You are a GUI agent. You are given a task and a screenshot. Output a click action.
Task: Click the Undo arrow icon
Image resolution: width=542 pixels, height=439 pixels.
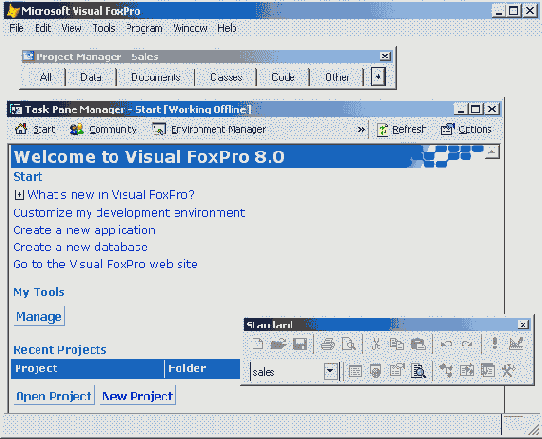point(446,344)
